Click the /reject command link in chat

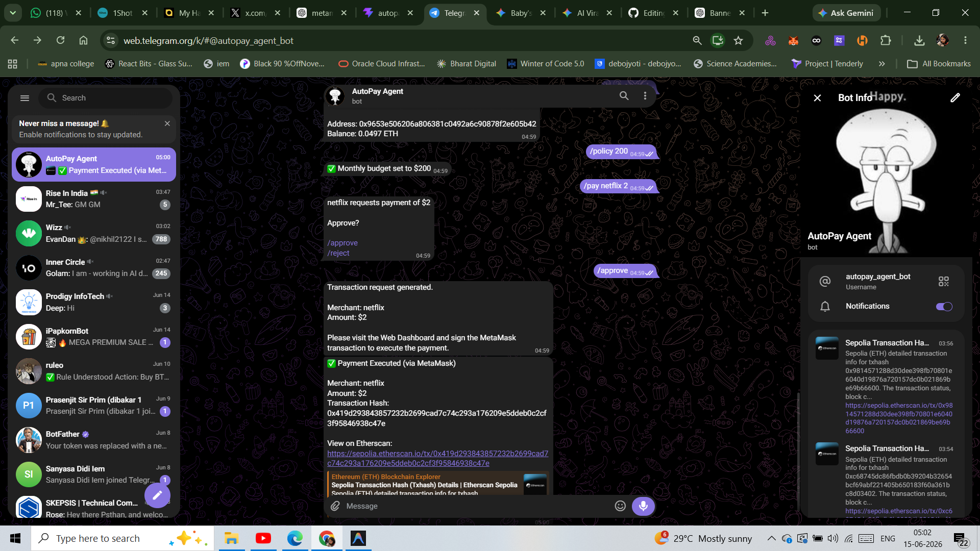(x=338, y=254)
